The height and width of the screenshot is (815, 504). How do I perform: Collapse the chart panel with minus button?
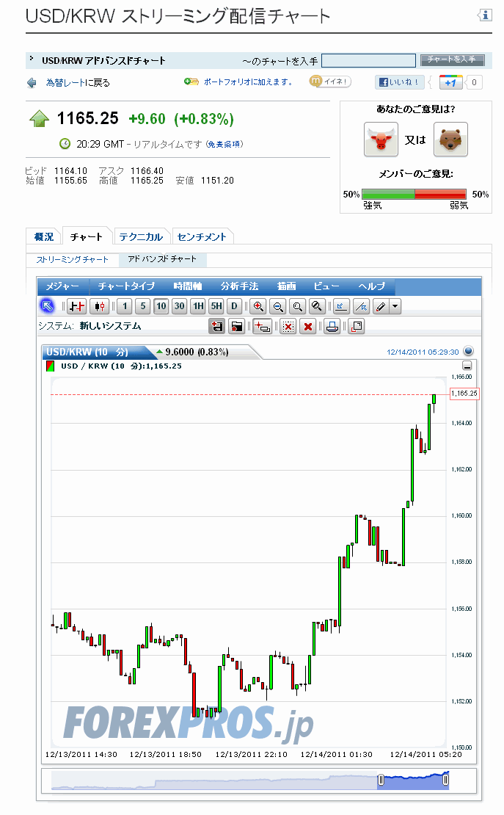467,366
